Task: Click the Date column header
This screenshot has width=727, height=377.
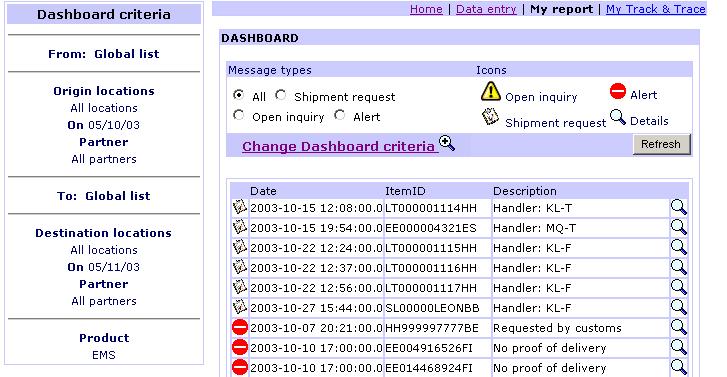Action: coord(263,191)
